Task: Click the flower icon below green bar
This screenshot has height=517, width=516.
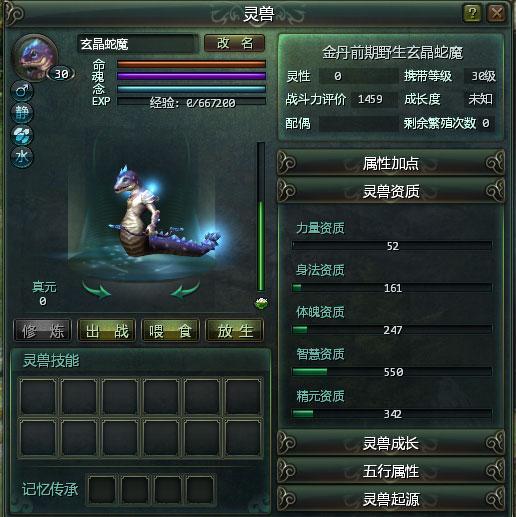Action: [261, 303]
